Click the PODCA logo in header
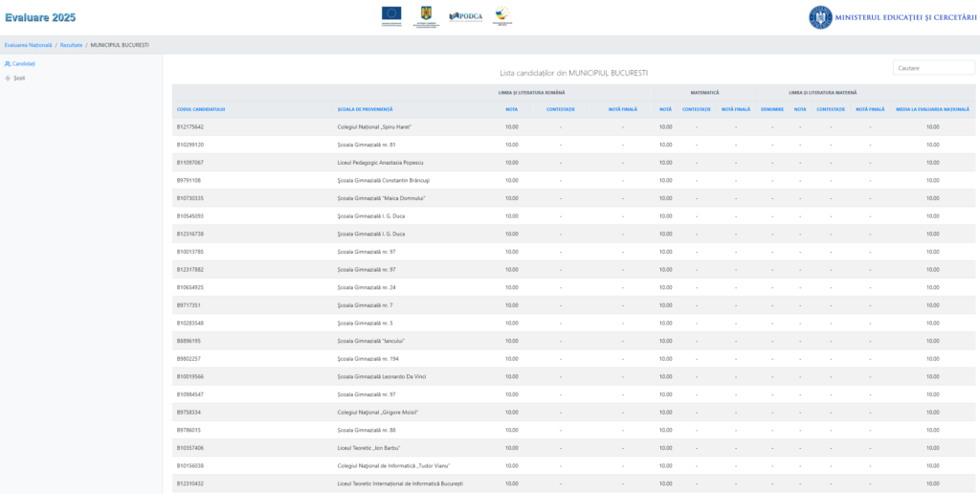 click(466, 16)
